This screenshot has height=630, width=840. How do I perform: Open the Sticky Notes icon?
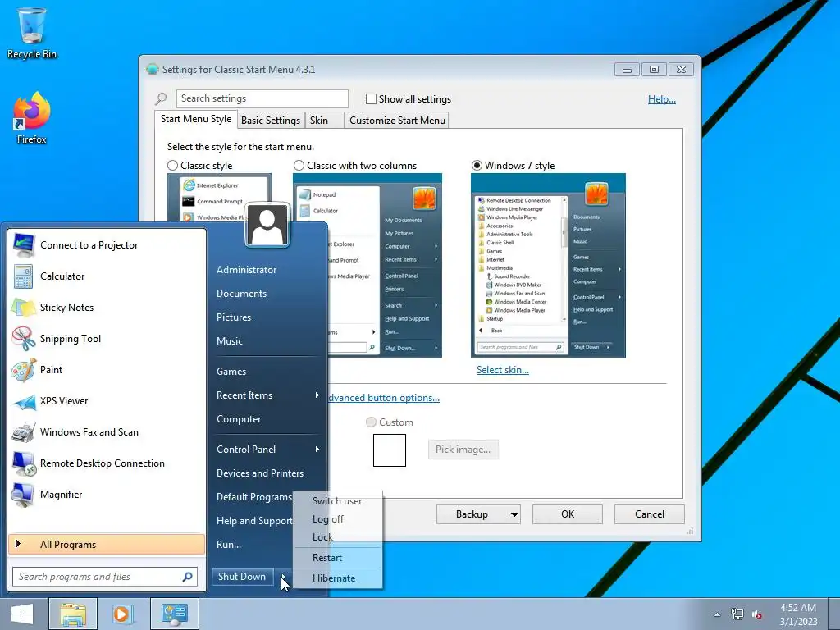[x=24, y=308]
